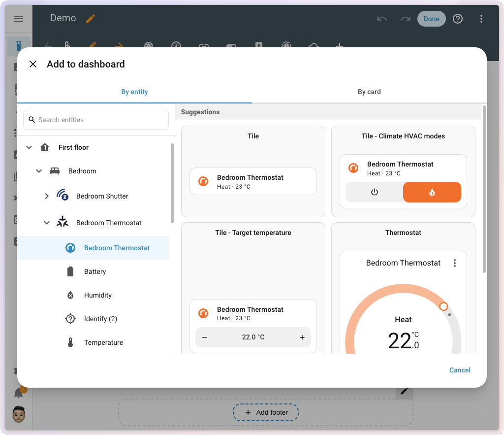This screenshot has width=504, height=435.
Task: Decrease target temperature with minus button
Action: (x=204, y=337)
